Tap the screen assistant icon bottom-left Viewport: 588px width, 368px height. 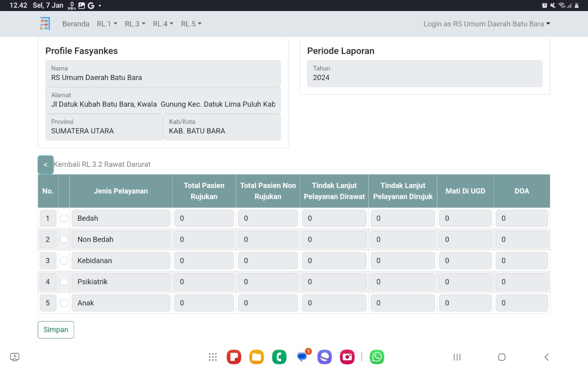(x=15, y=357)
